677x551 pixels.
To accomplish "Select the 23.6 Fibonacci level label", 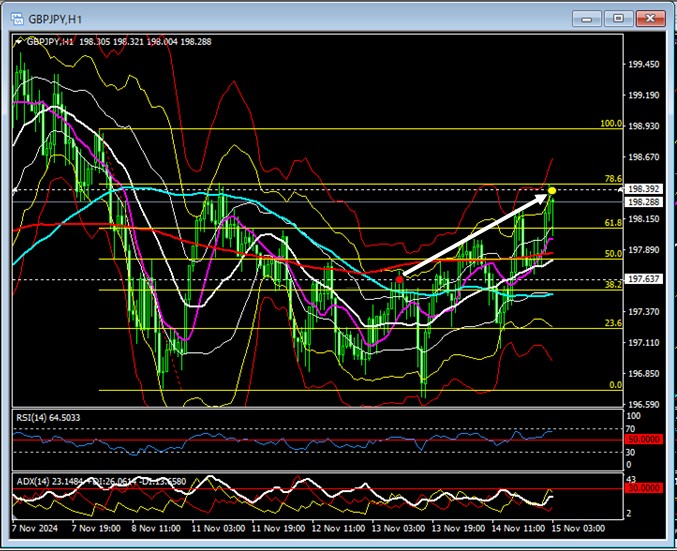I will pyautogui.click(x=613, y=323).
